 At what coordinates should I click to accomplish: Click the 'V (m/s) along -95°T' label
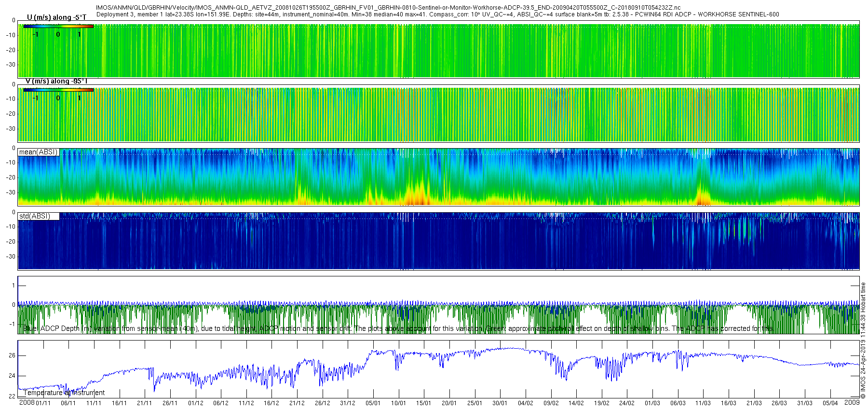pos(56,81)
